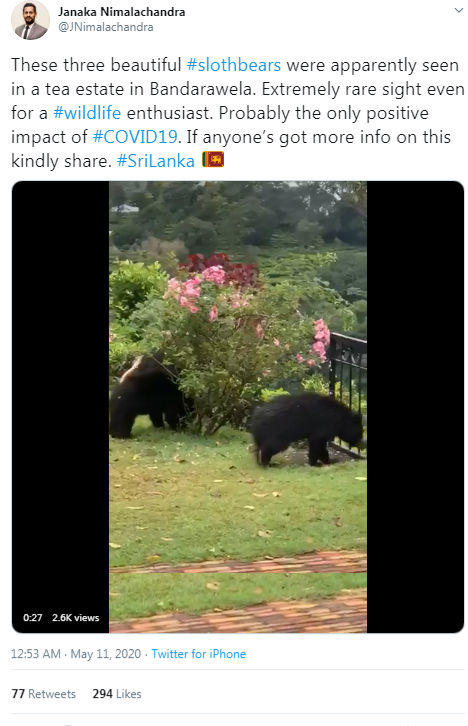Click the tweet text mentioning Bandarawela
Viewport: 468px width, 726px height.
click(237, 113)
